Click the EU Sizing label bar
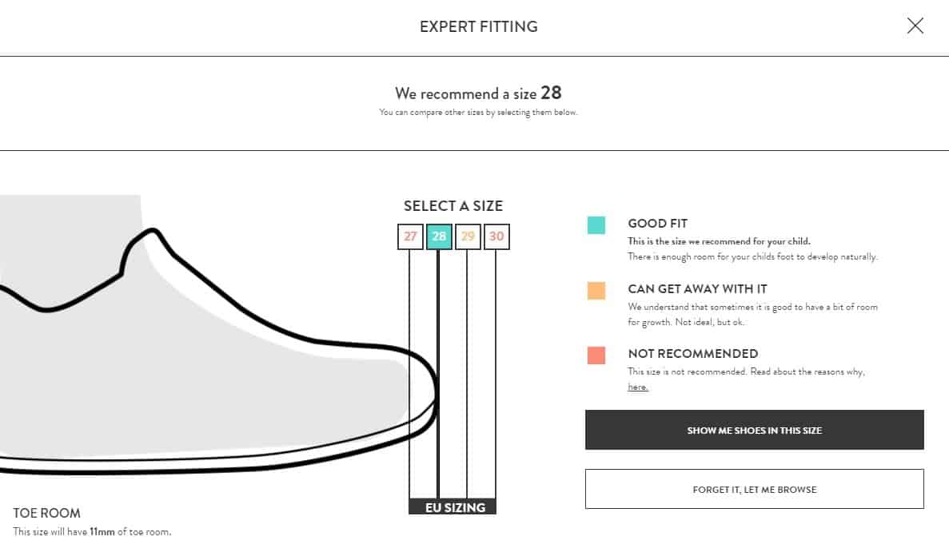949x560 pixels. pos(453,506)
